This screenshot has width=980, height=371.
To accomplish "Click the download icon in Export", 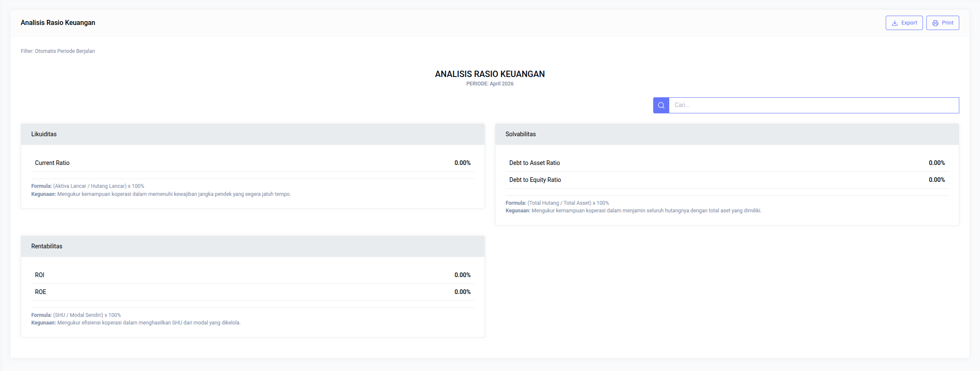I will point(895,23).
